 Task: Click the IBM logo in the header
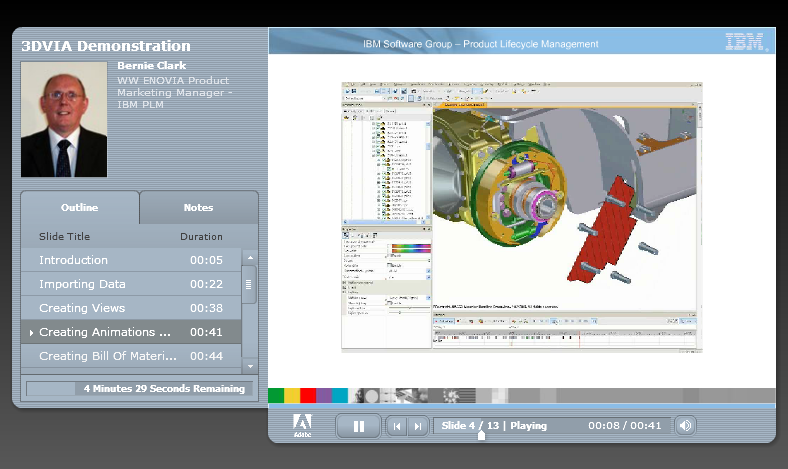pos(746,42)
